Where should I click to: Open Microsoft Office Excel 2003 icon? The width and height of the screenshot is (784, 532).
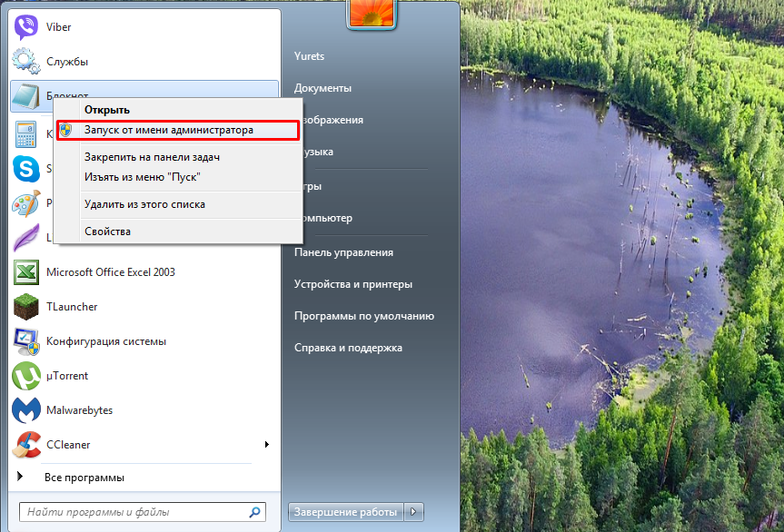(26, 272)
